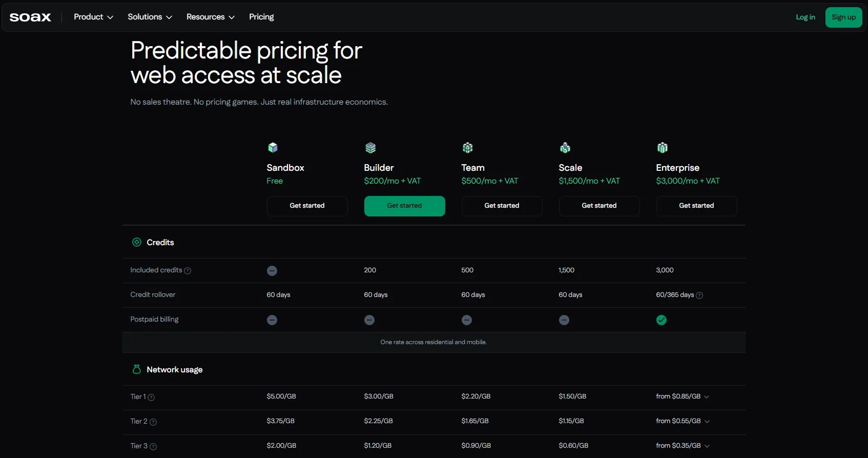Click the Sandbox plan cube icon

[273, 148]
